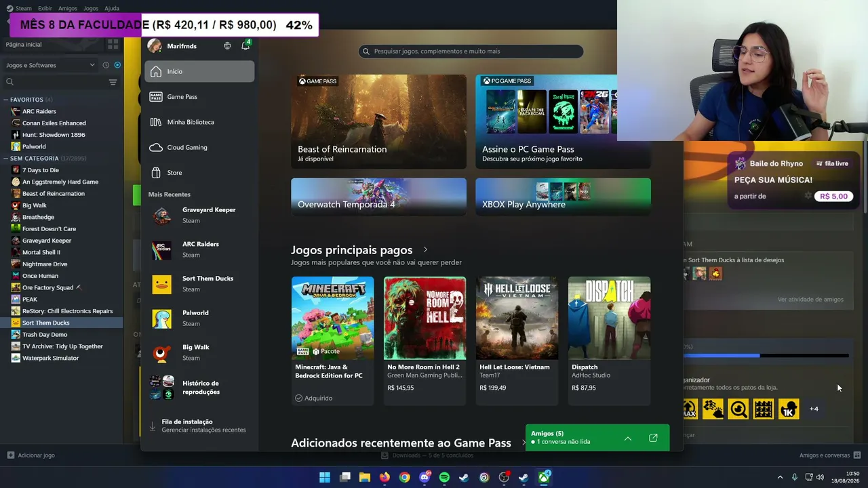Open the Amigos menu in Steam
Screen dimensions: 868x488
tap(68, 8)
